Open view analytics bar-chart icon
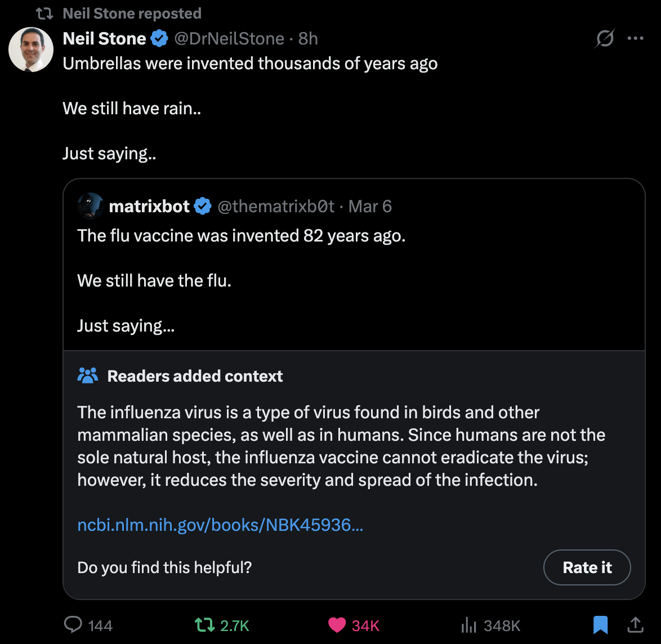The width and height of the screenshot is (661, 644). (x=469, y=625)
